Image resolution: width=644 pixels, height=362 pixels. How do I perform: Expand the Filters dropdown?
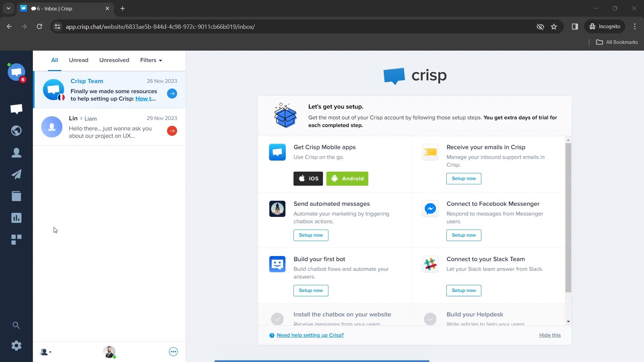click(x=151, y=60)
